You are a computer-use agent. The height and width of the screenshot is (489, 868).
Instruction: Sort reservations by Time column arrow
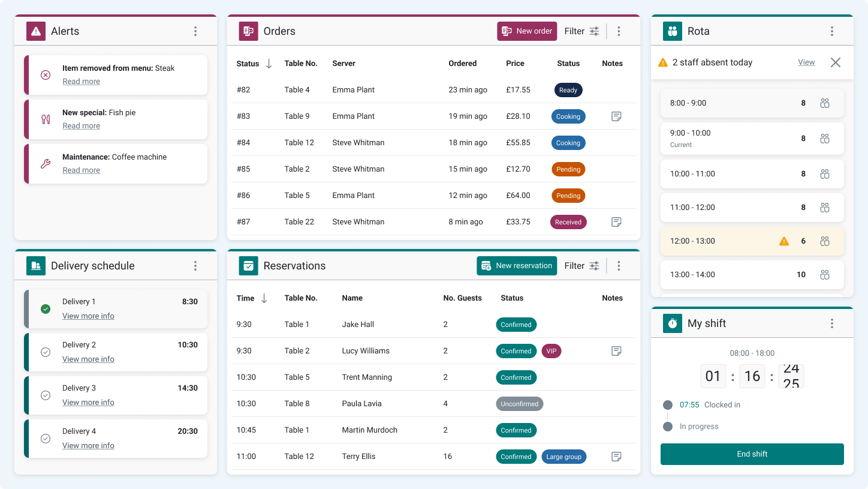pyautogui.click(x=264, y=298)
